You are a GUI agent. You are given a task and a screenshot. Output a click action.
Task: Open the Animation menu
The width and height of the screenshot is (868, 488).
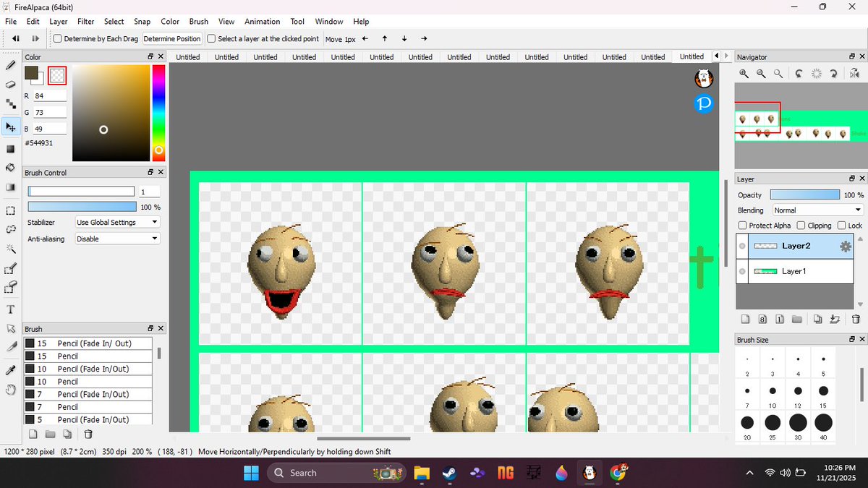point(262,22)
